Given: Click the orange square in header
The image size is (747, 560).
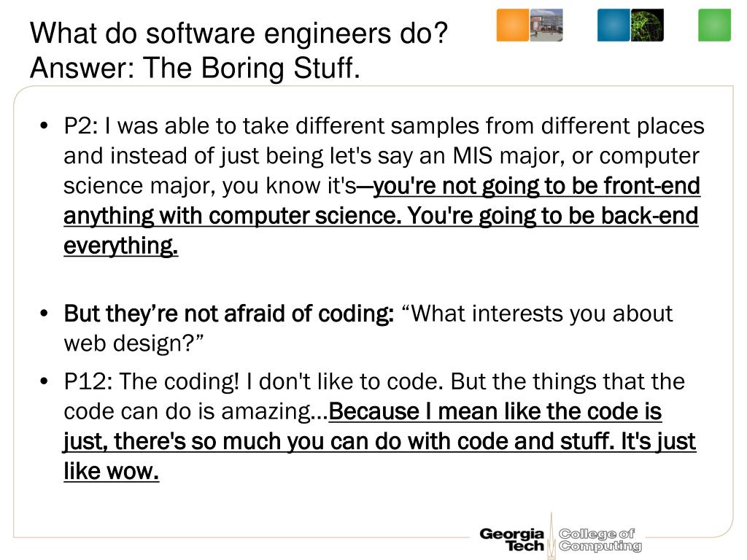Looking at the screenshot, I should point(513,26).
